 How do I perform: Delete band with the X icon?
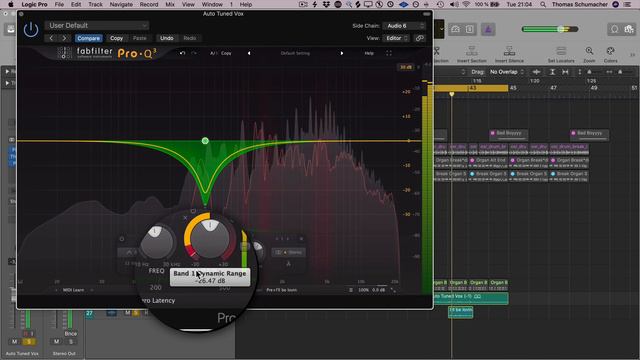[185, 218]
